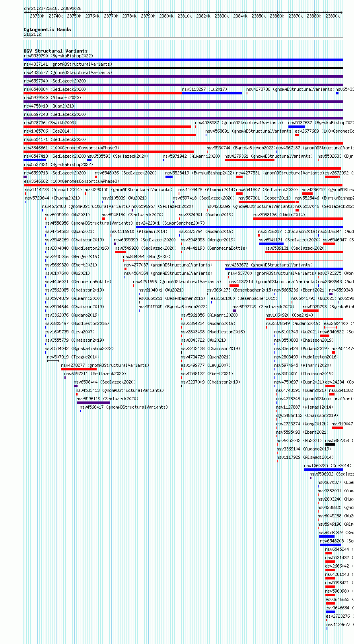Click the red bar under nsv4278277

pos(79,369)
